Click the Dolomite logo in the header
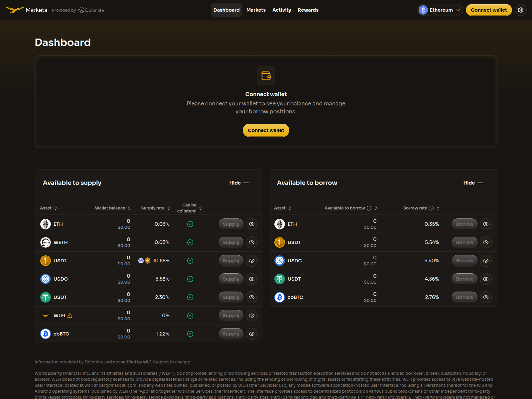 tap(91, 10)
